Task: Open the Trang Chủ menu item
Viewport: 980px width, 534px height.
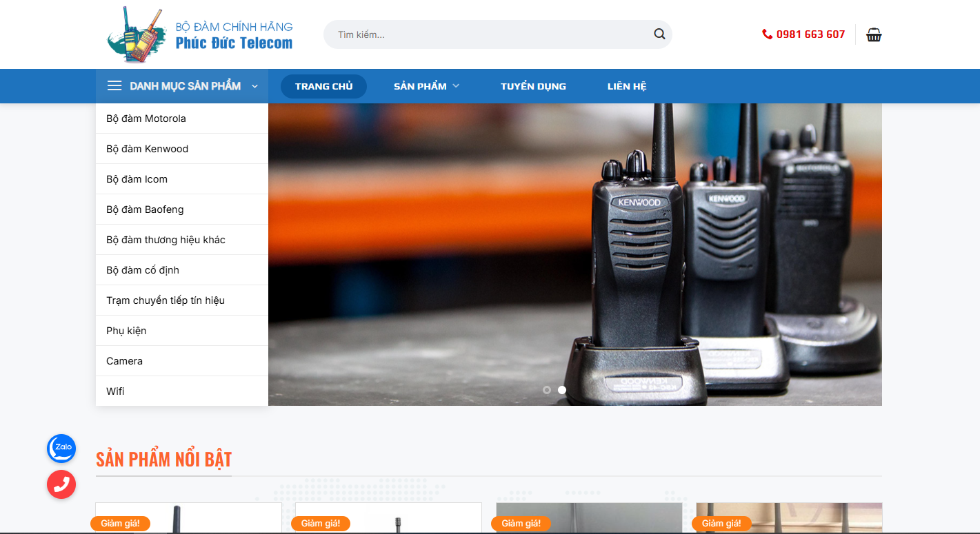Action: point(323,86)
